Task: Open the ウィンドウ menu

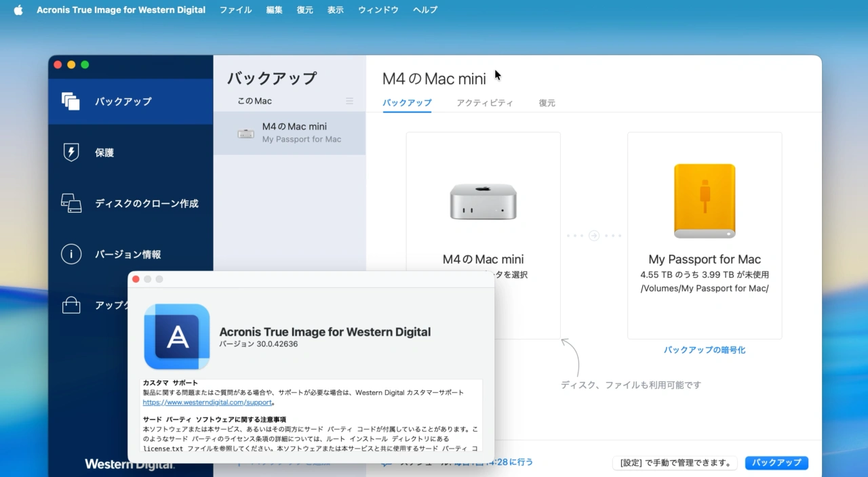Action: [378, 10]
